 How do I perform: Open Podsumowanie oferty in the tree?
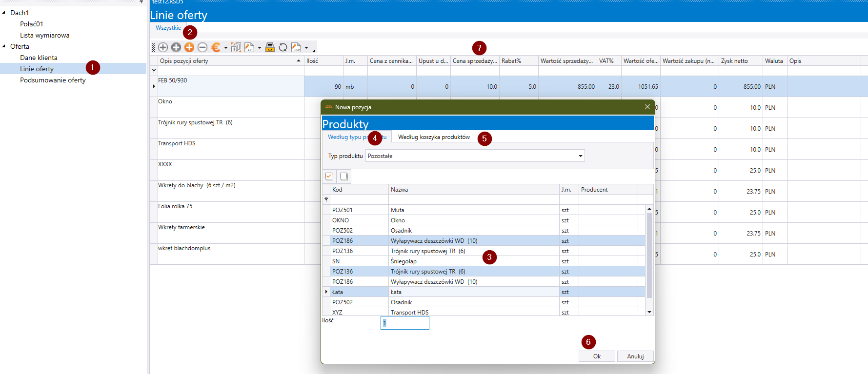[x=53, y=80]
